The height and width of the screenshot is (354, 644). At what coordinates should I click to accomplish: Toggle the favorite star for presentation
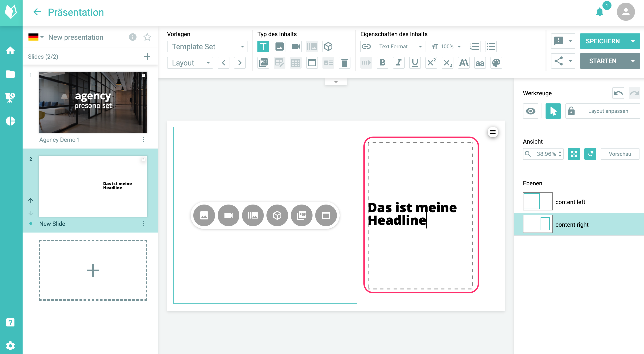coord(147,37)
